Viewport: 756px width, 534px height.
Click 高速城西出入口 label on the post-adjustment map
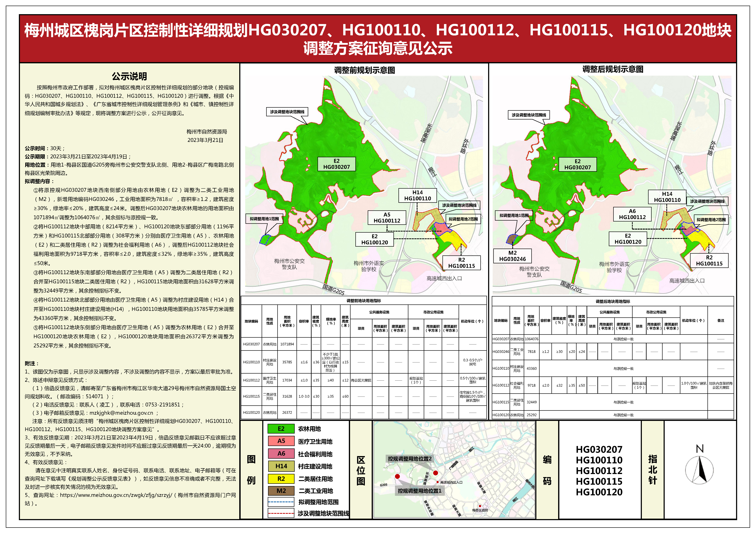pos(687,281)
